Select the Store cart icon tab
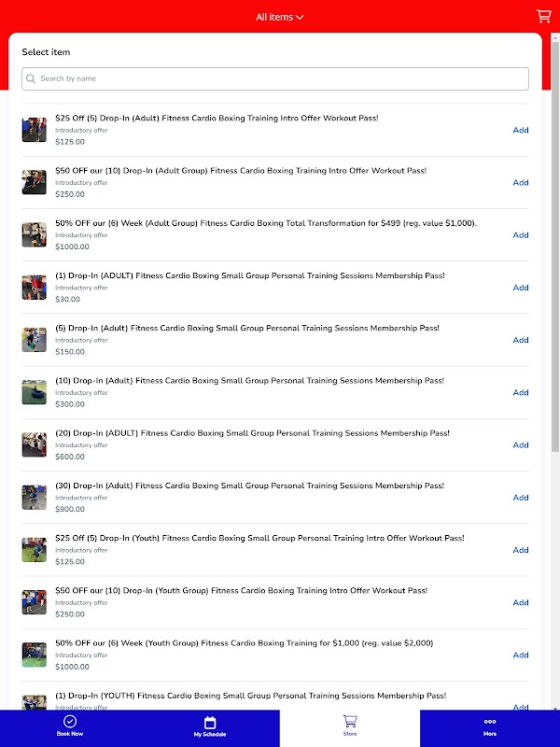560x747 pixels. click(350, 721)
